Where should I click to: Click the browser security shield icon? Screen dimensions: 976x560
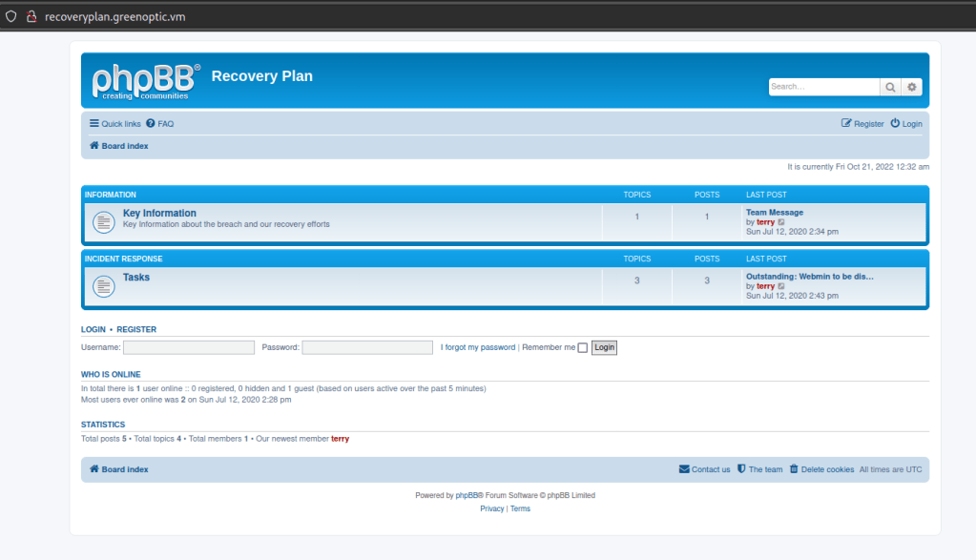pos(11,16)
